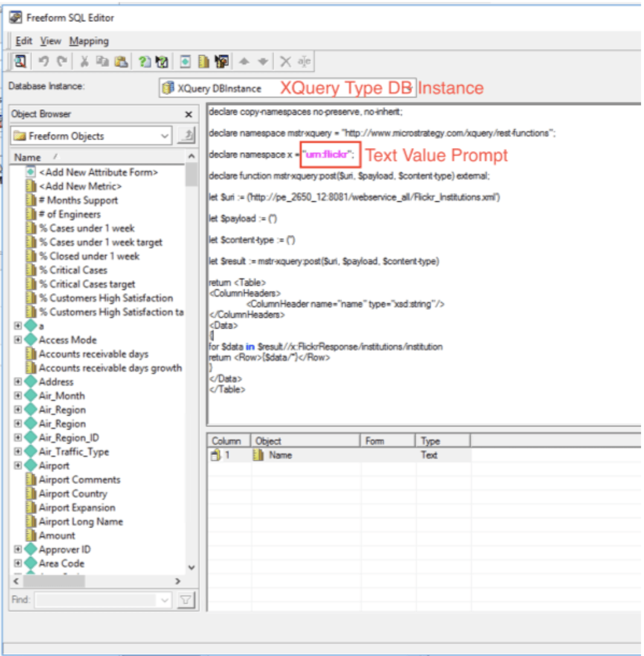Click the green question mark prompt icon
The image size is (644, 656).
[x=144, y=61]
